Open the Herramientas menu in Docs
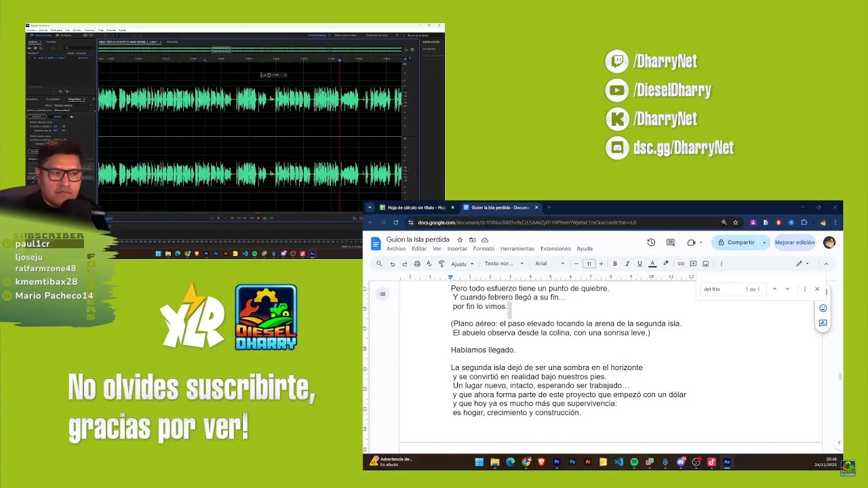Screen dimensions: 868x488 tap(517, 249)
